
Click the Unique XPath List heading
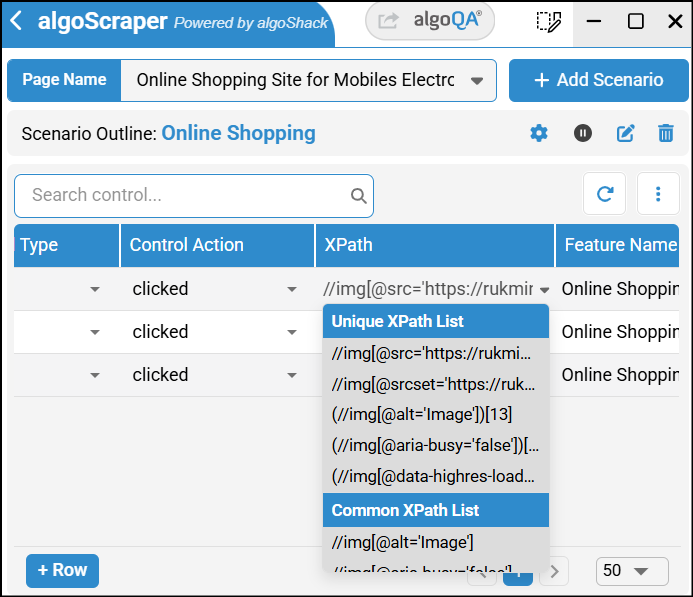pyautogui.click(x=435, y=321)
